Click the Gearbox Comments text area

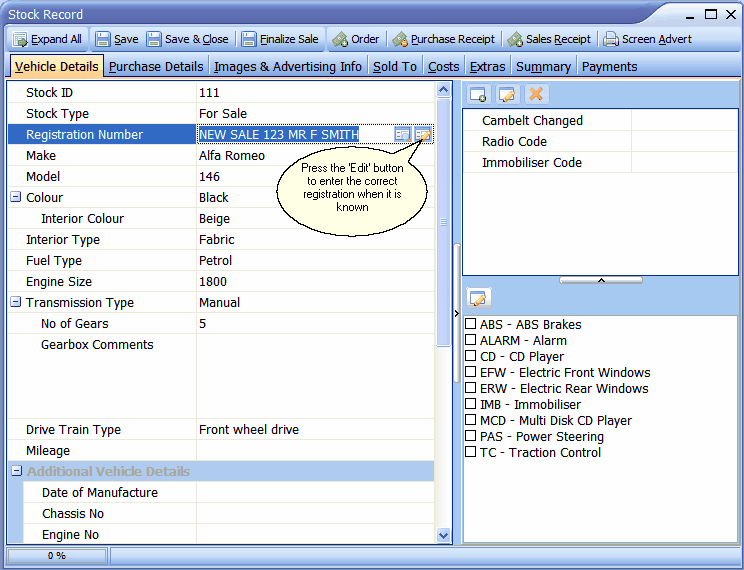316,376
